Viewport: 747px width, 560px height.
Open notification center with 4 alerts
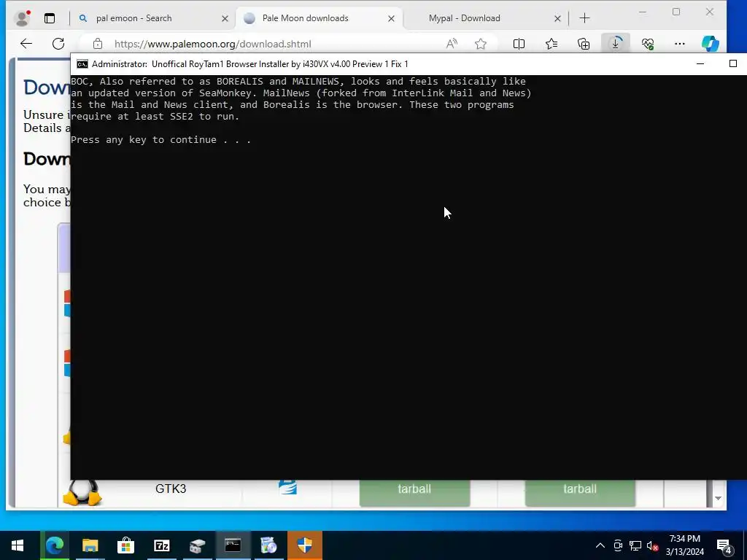[724, 545]
